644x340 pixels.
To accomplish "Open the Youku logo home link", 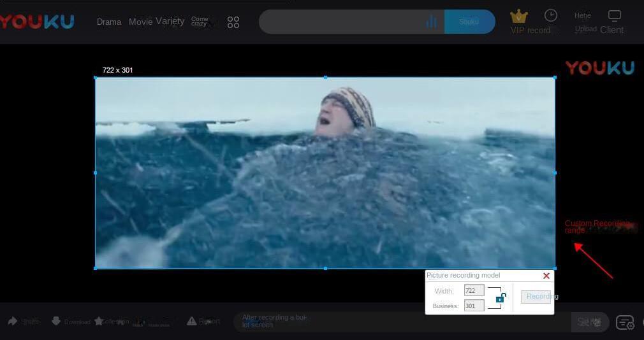I will 37,21.
